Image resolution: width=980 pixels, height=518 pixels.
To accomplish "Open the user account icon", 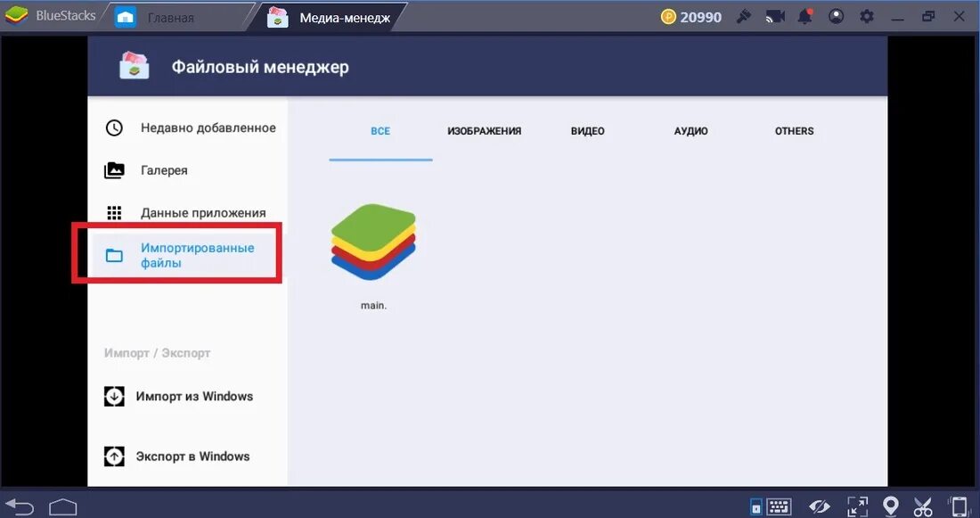I will coord(837,17).
